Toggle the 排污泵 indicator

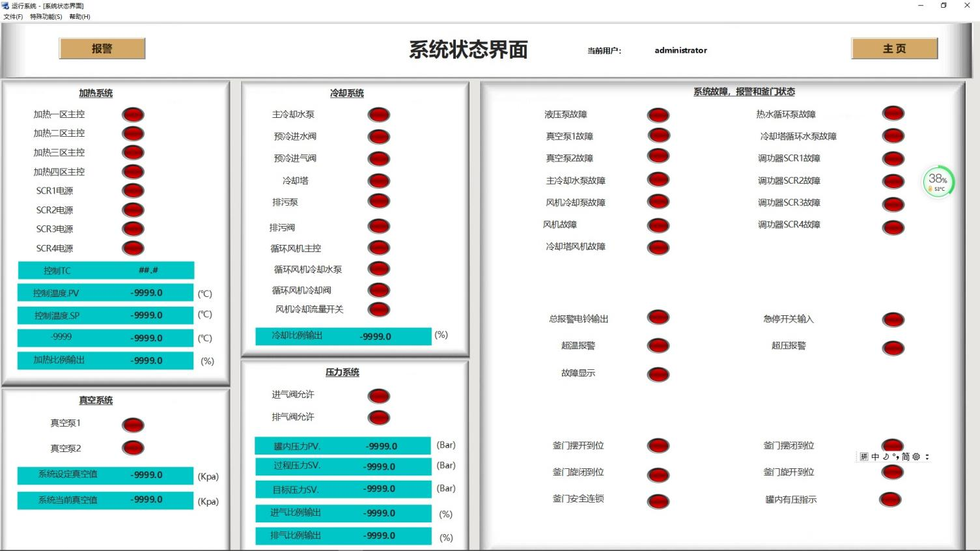click(378, 202)
